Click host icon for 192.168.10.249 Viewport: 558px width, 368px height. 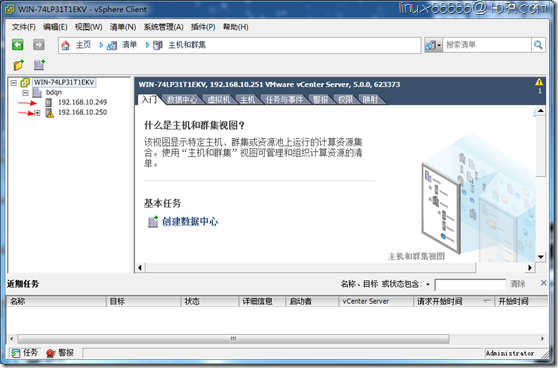pyautogui.click(x=49, y=102)
